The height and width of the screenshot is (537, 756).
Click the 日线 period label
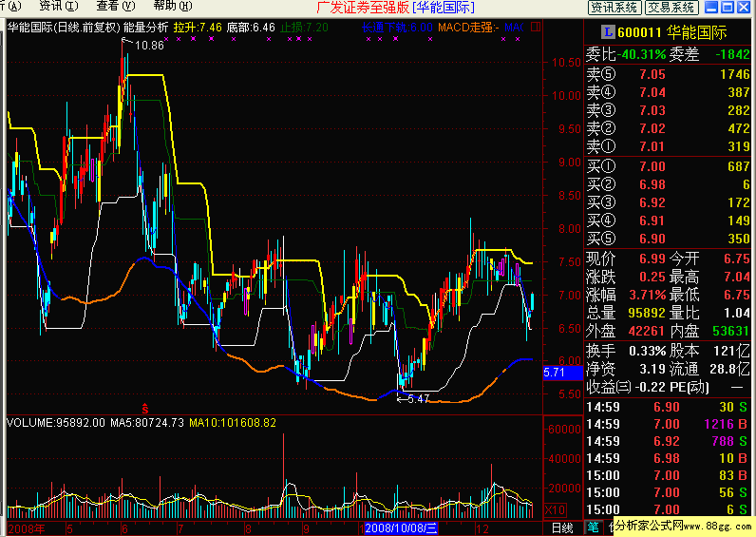(x=562, y=528)
